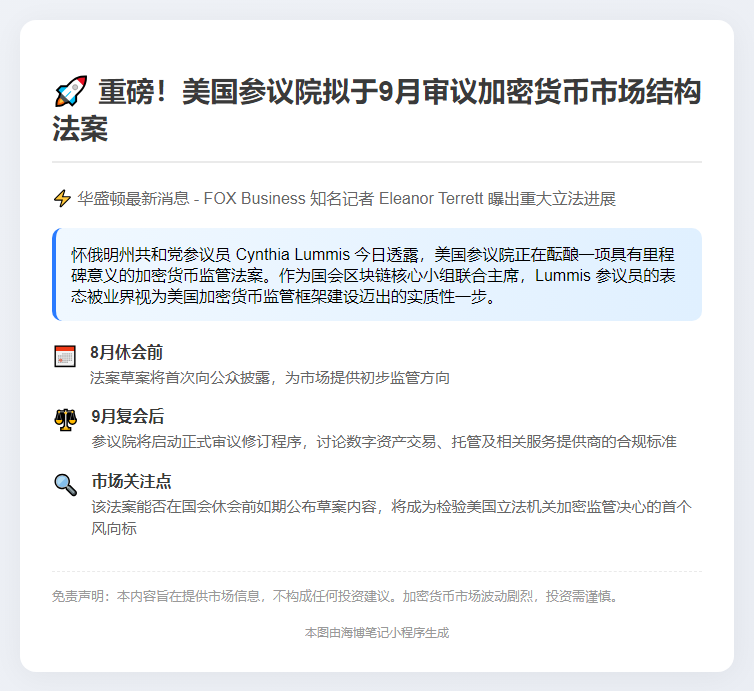The image size is (754, 691).
Task: Click the blue highlighted summary box
Action: pyautogui.click(x=377, y=275)
